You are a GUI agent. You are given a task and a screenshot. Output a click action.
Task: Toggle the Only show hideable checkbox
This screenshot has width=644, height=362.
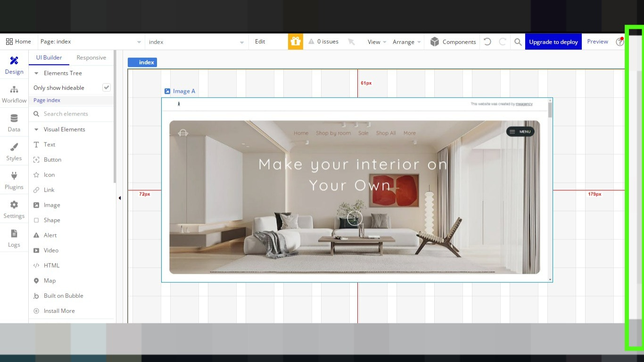pyautogui.click(x=107, y=87)
